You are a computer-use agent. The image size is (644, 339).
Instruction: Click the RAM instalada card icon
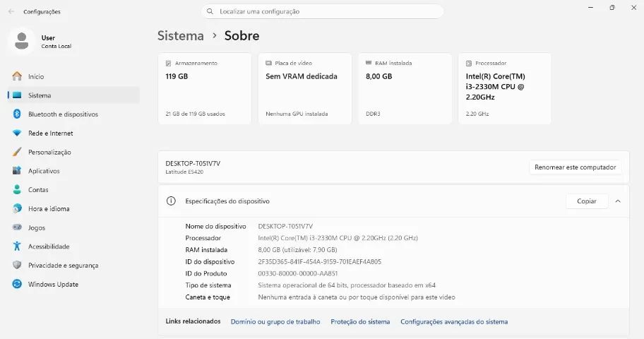click(369, 62)
